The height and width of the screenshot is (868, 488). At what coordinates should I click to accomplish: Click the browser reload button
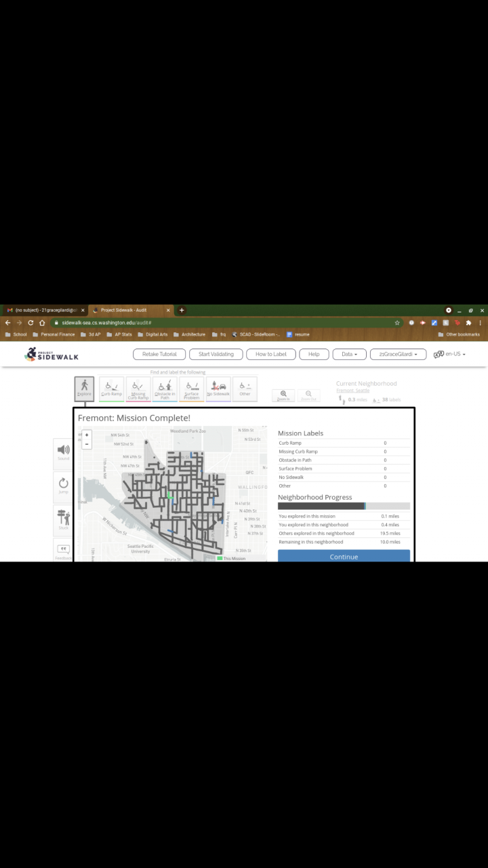point(30,323)
